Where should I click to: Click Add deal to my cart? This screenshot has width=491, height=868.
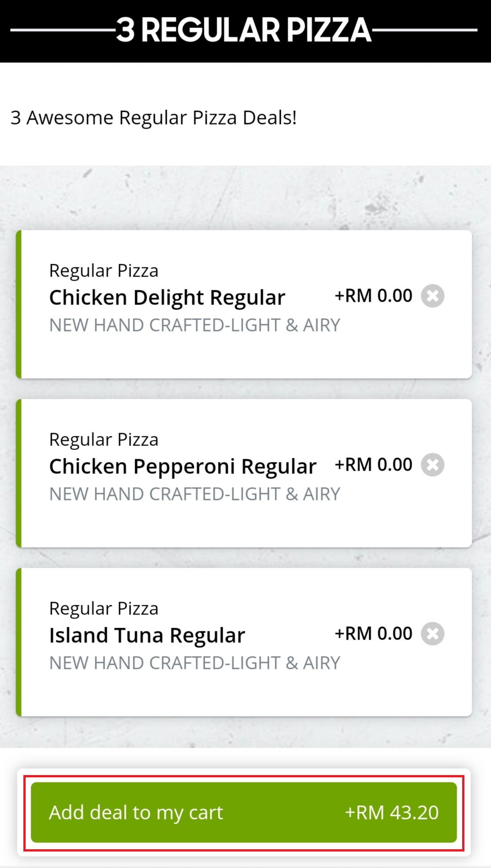(244, 812)
